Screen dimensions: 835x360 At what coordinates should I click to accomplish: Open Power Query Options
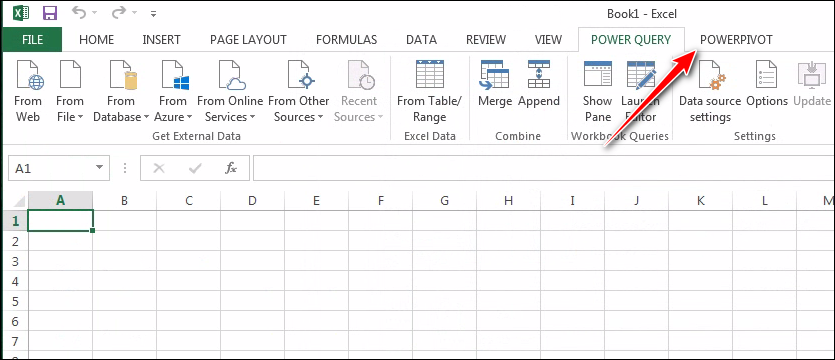(767, 84)
